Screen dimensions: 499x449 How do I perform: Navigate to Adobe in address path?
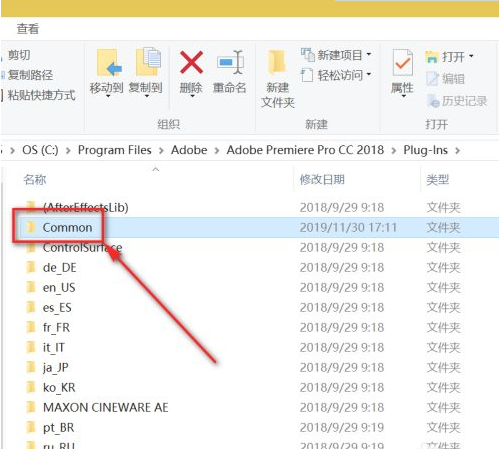click(x=189, y=150)
